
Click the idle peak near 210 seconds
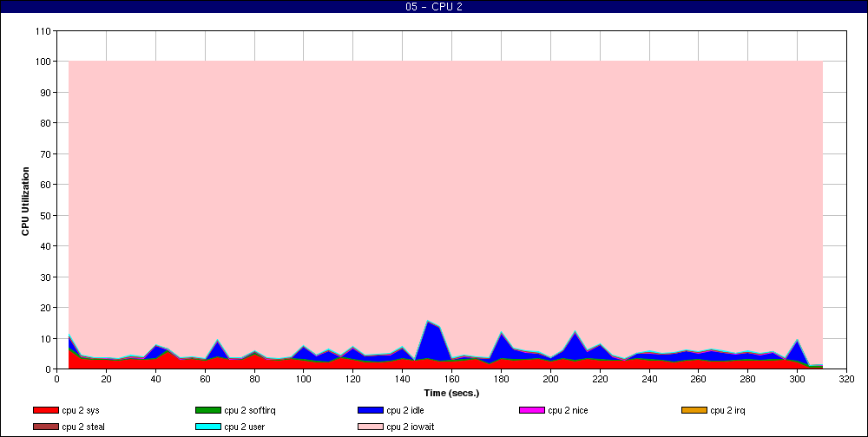point(575,346)
